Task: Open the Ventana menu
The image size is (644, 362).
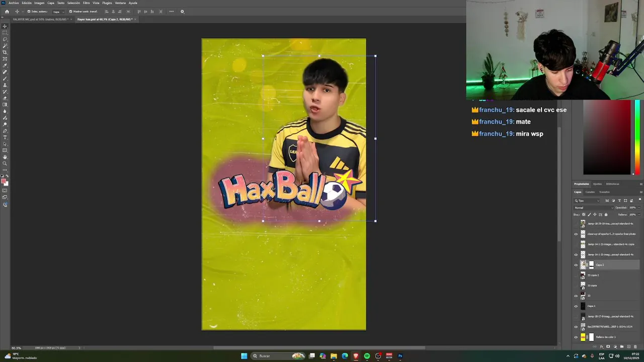Action: coord(120,3)
